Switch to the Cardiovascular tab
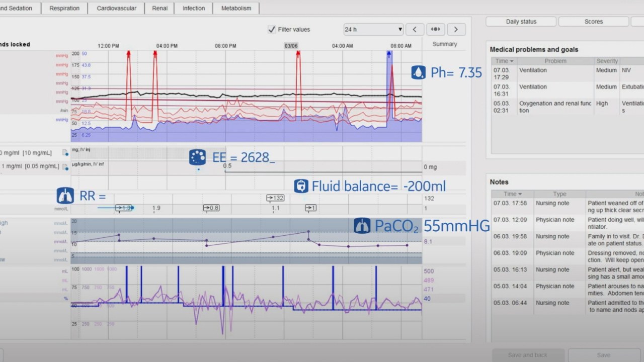This screenshot has height=362, width=644. [116, 8]
